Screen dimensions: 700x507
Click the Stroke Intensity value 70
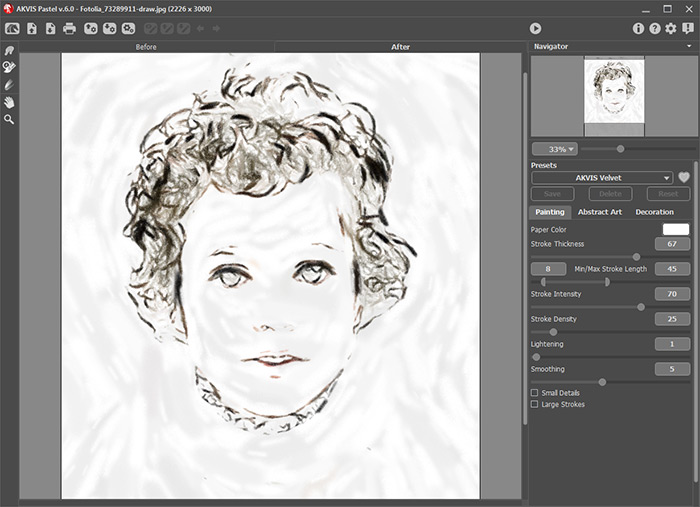672,294
